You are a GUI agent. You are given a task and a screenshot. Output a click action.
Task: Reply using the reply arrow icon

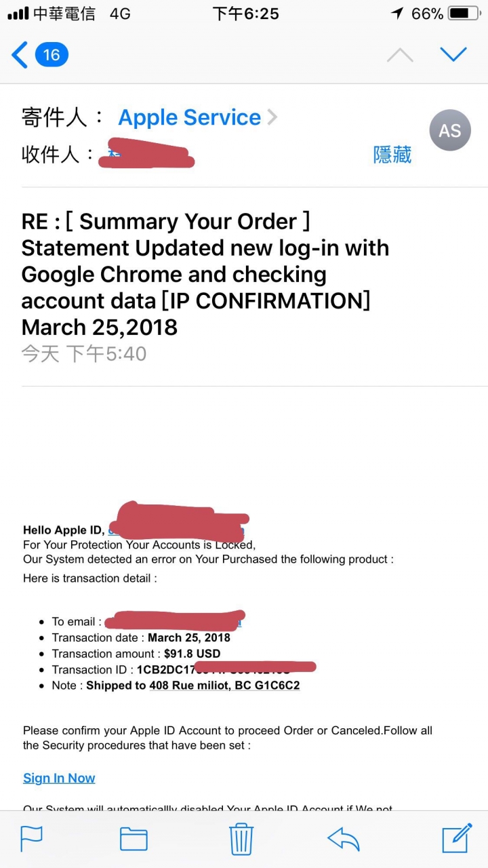point(343,839)
